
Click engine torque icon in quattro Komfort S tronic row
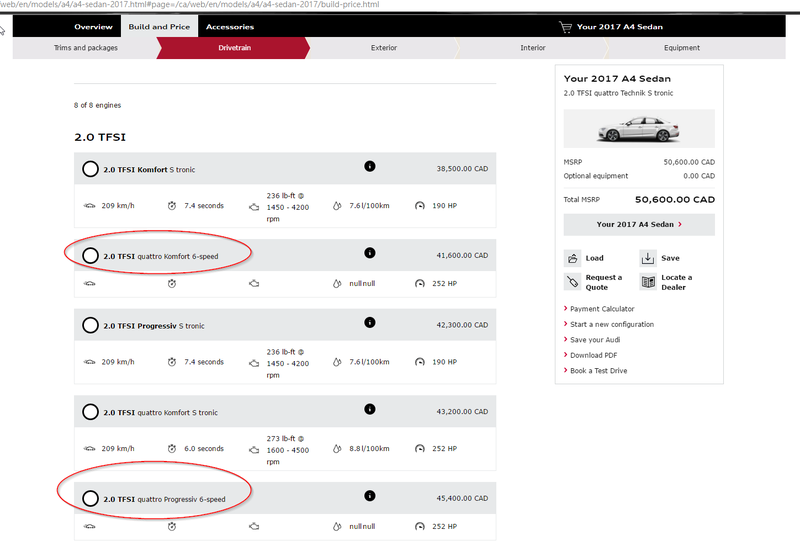(x=254, y=450)
